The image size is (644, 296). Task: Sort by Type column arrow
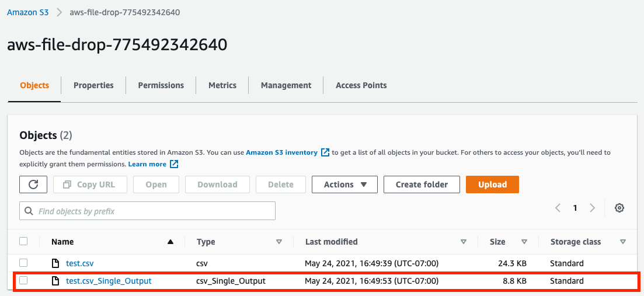tap(279, 242)
